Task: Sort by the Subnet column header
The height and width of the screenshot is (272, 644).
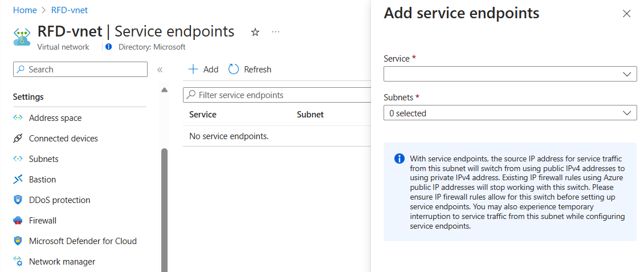Action: pos(310,115)
